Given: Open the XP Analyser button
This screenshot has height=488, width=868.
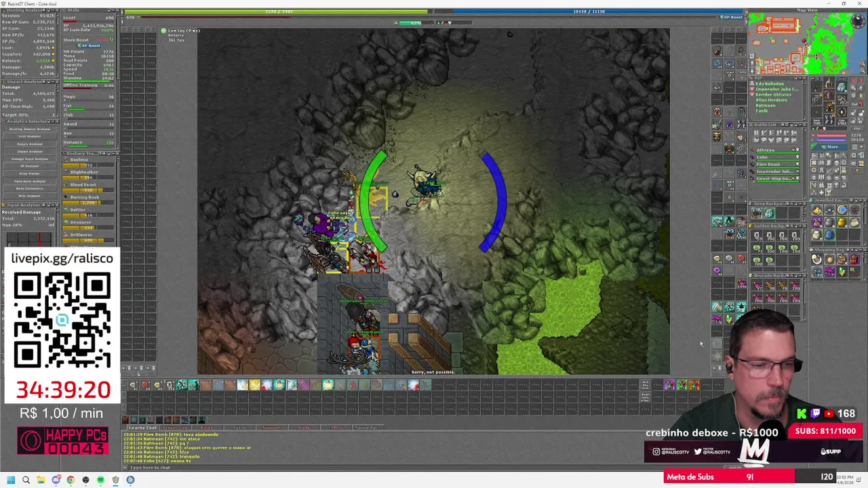Looking at the screenshot, I should [30, 166].
